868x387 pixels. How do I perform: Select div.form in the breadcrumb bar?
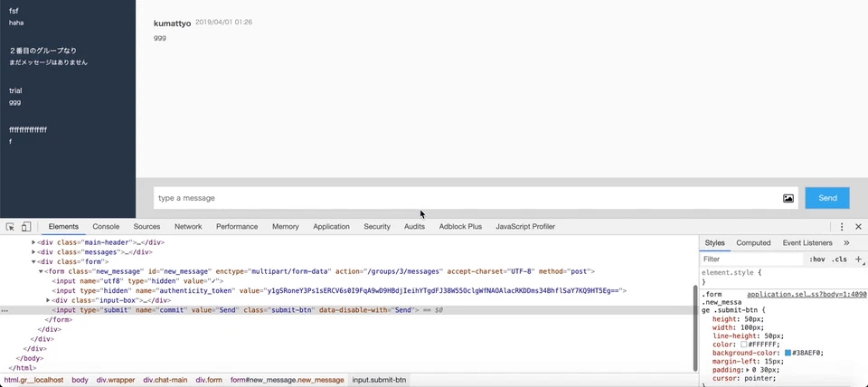[209, 380]
